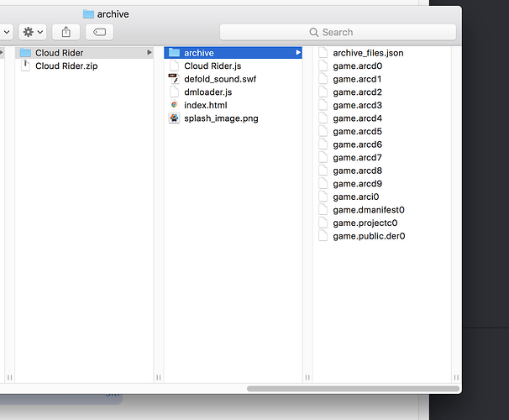Select the Cloud Rider.zip file
Screen dimensions: 509x420
(x=64, y=66)
